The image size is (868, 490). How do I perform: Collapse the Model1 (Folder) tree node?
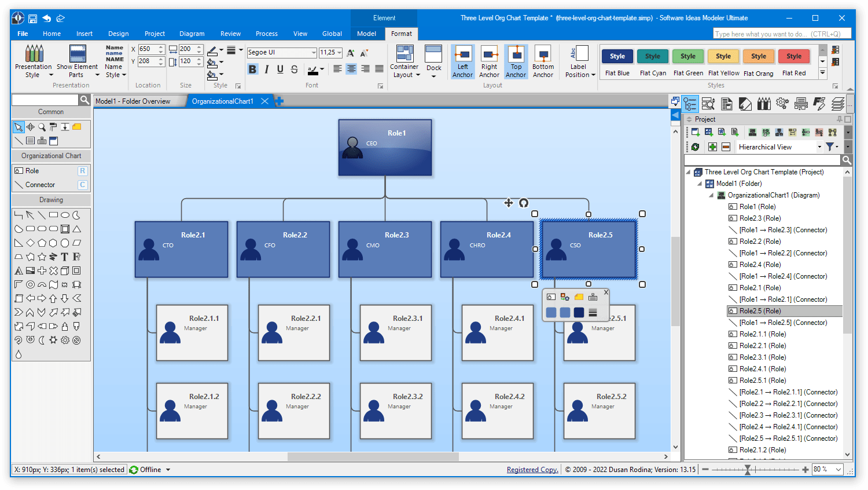pos(700,184)
